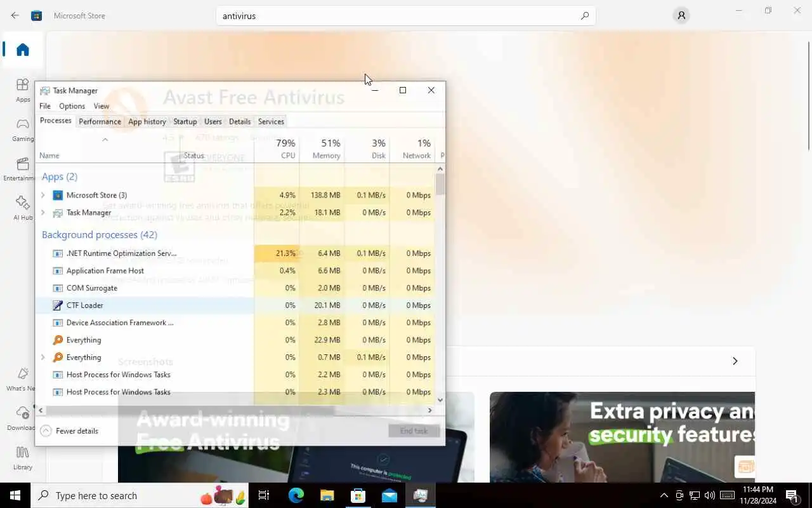Screen dimensions: 812x508
Task: Sort processes by Memory column
Action: coord(322,149)
